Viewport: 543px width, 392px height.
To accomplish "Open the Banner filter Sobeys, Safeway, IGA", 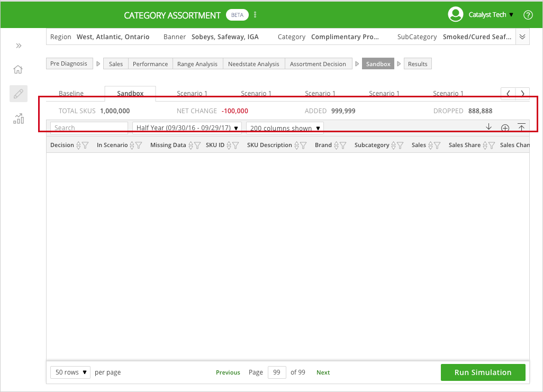I will click(x=225, y=37).
